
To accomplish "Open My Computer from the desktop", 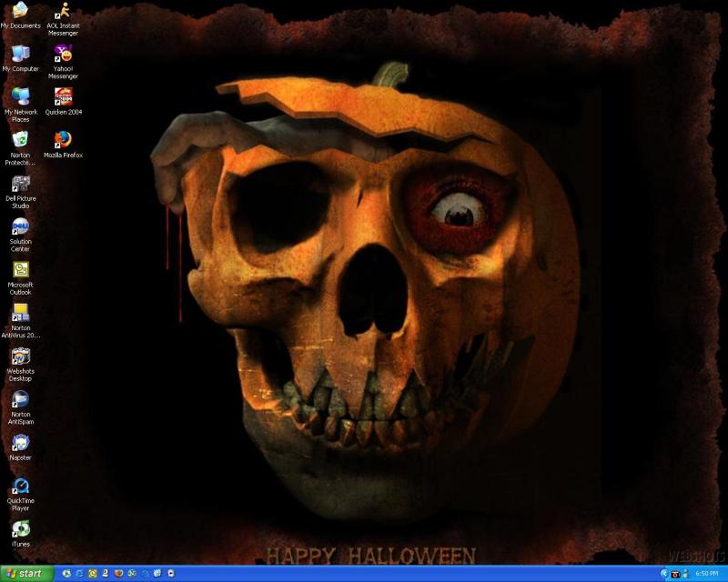I will pyautogui.click(x=20, y=55).
